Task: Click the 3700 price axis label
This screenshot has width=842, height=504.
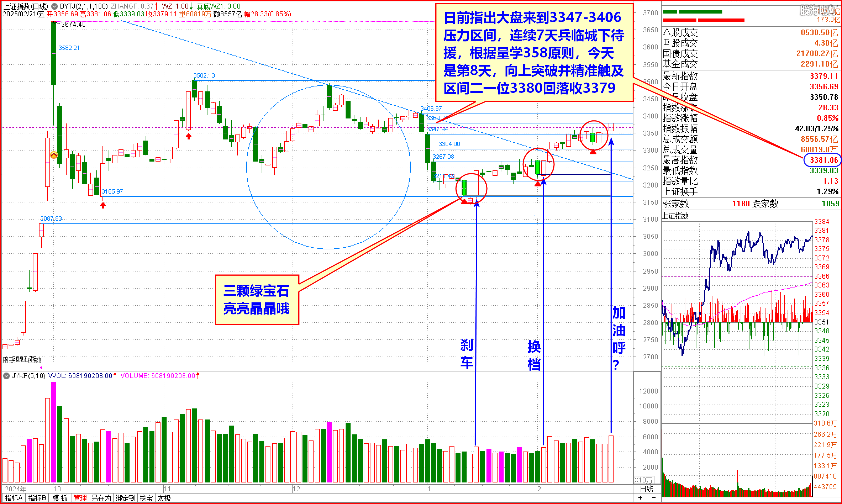Action: (651, 13)
